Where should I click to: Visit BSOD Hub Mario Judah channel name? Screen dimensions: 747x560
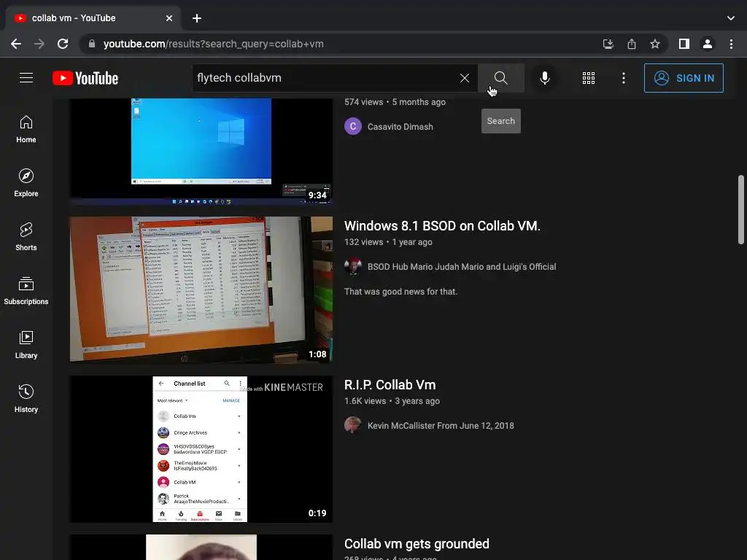click(x=462, y=267)
